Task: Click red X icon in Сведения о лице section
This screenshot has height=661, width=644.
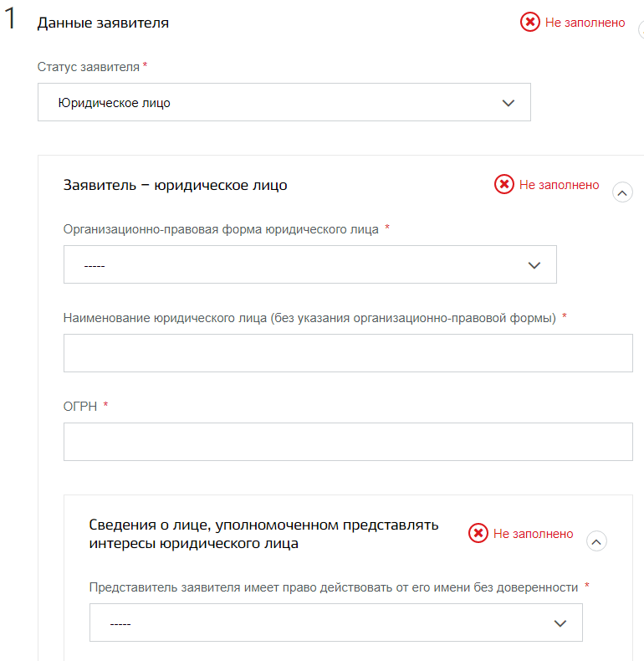Action: click(478, 533)
